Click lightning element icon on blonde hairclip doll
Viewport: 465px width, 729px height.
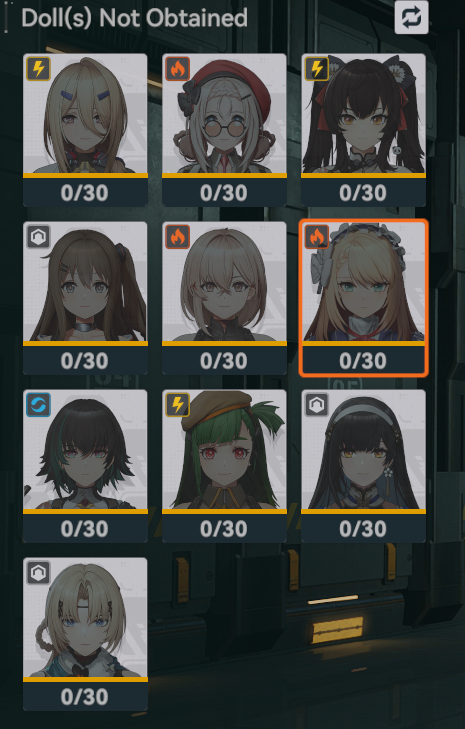pyautogui.click(x=38, y=69)
